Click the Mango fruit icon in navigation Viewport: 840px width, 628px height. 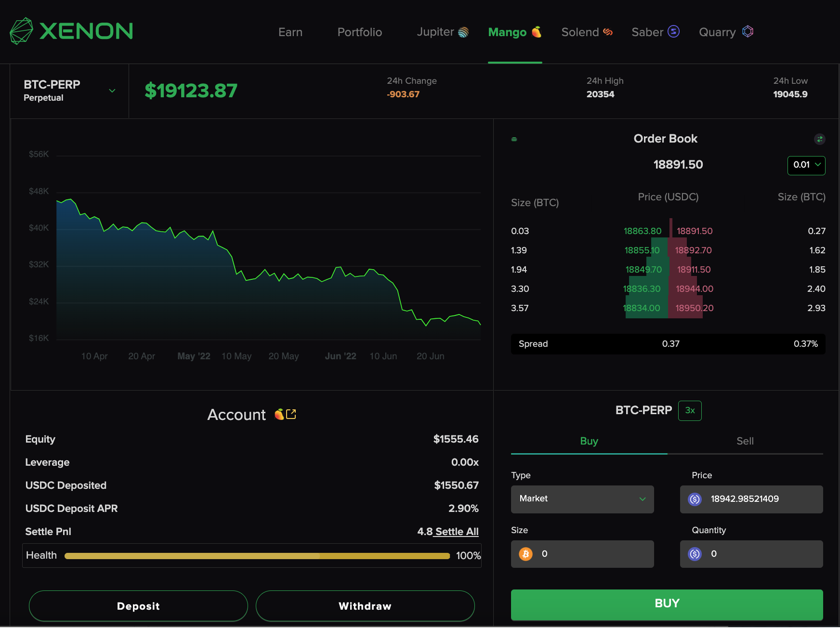coord(537,32)
